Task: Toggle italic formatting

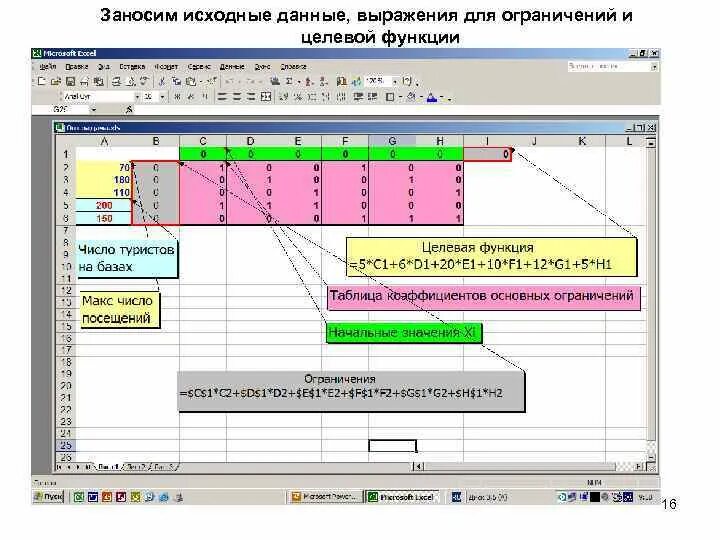Action: pos(191,97)
